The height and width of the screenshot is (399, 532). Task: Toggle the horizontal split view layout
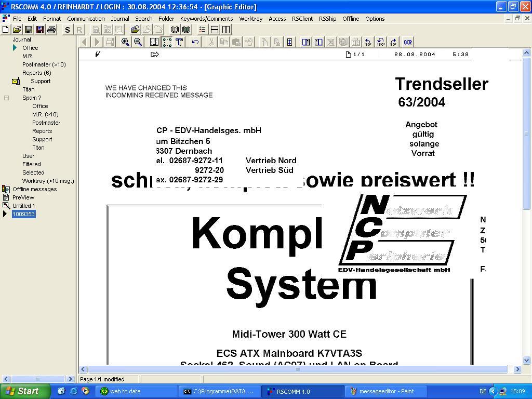pos(214,30)
